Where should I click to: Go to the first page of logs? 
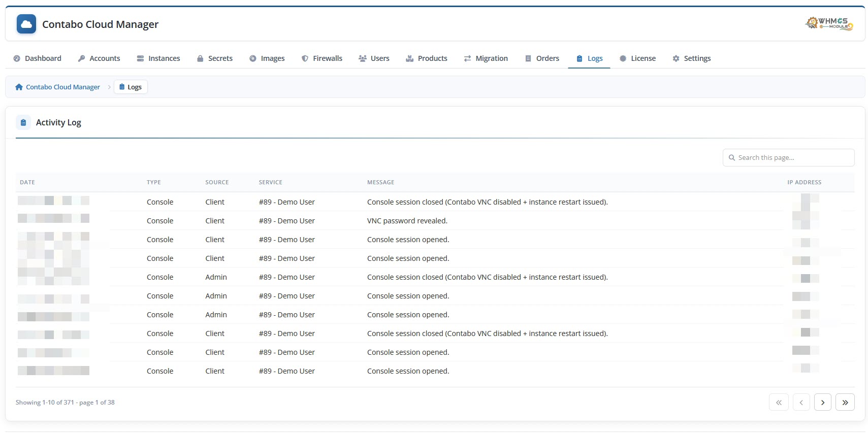[779, 402]
